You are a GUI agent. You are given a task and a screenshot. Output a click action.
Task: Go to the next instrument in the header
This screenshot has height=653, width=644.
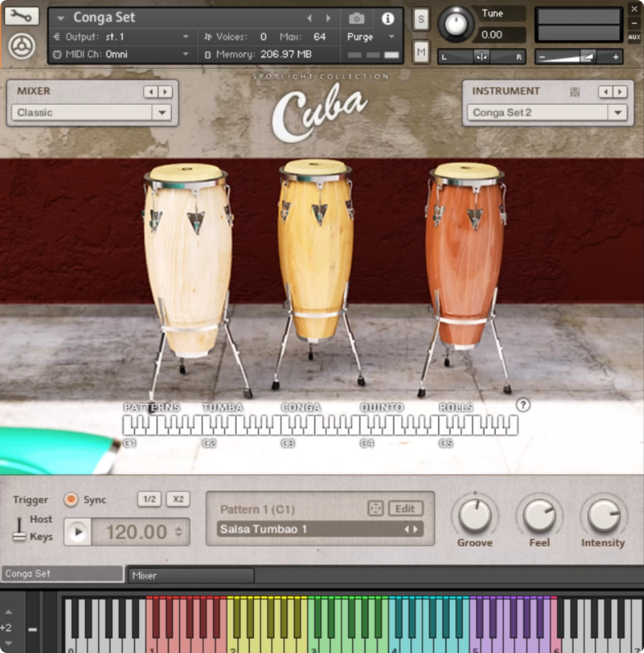tap(328, 18)
